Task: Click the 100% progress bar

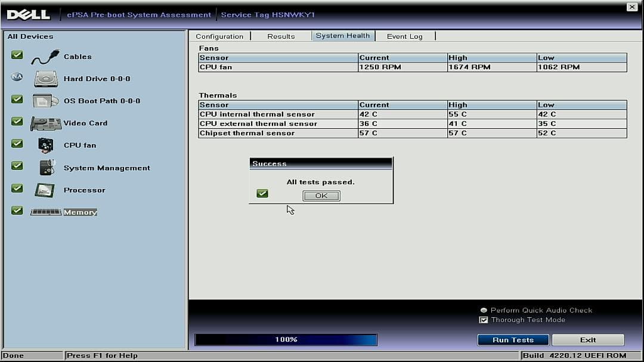Action: [x=286, y=340]
